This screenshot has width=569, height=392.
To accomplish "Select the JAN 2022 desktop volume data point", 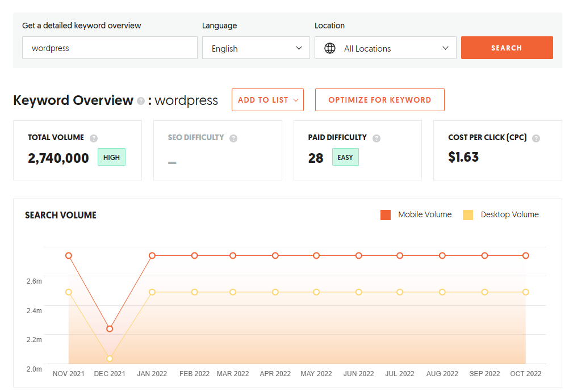I will click(x=152, y=292).
